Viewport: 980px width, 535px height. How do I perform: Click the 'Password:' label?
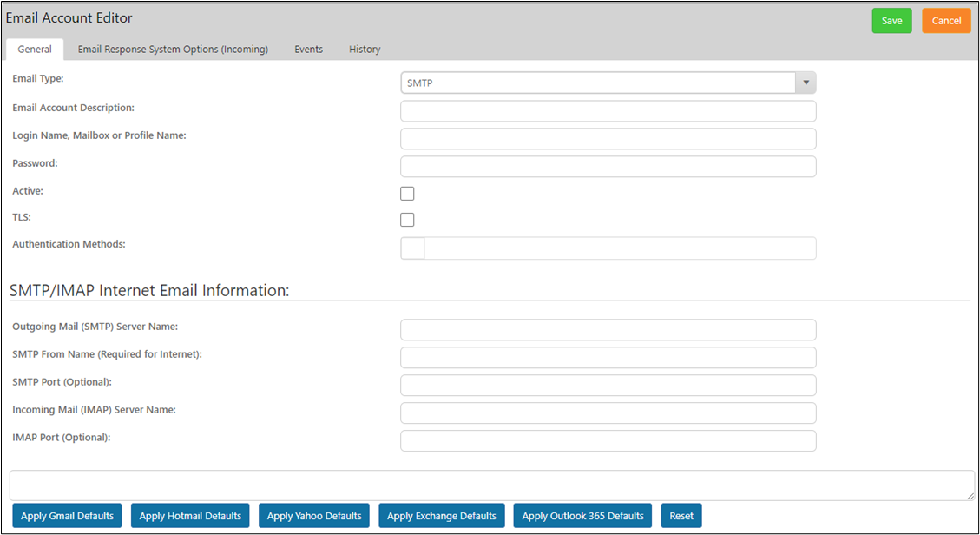[x=35, y=163]
